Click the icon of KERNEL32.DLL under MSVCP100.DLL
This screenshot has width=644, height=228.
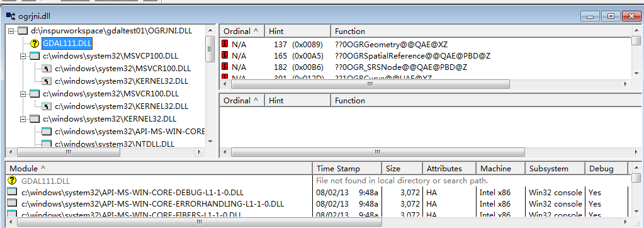(x=47, y=81)
